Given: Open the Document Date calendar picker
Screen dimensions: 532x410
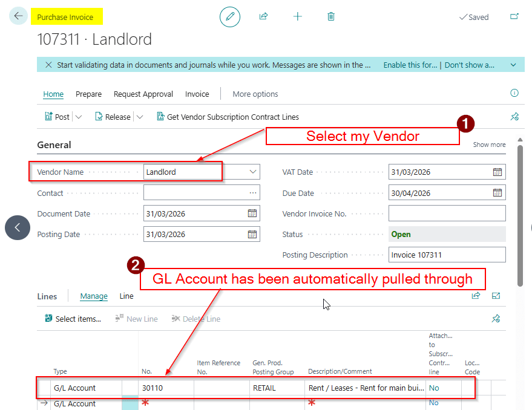Looking at the screenshot, I should pyautogui.click(x=252, y=213).
